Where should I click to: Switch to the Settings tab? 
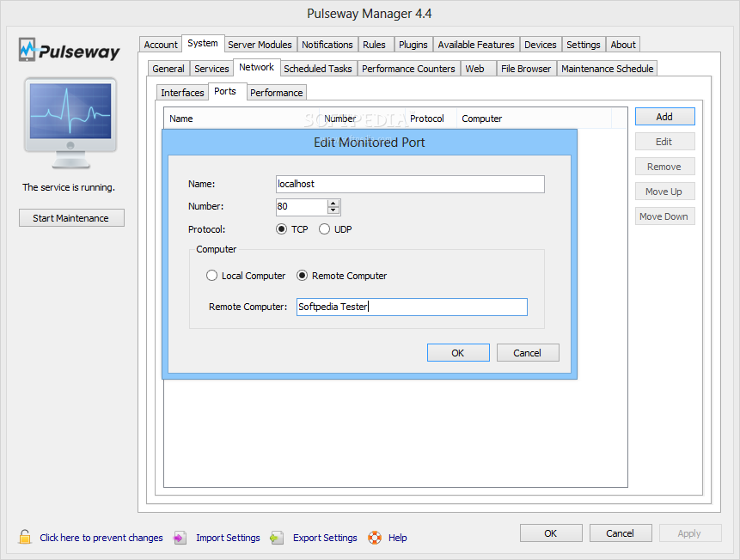coord(584,45)
